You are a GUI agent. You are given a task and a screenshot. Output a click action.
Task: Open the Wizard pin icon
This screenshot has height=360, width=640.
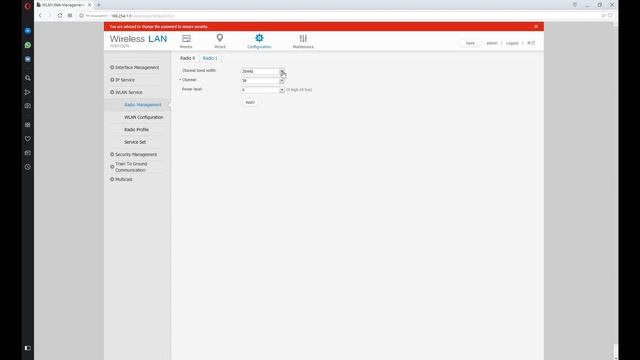[220, 38]
